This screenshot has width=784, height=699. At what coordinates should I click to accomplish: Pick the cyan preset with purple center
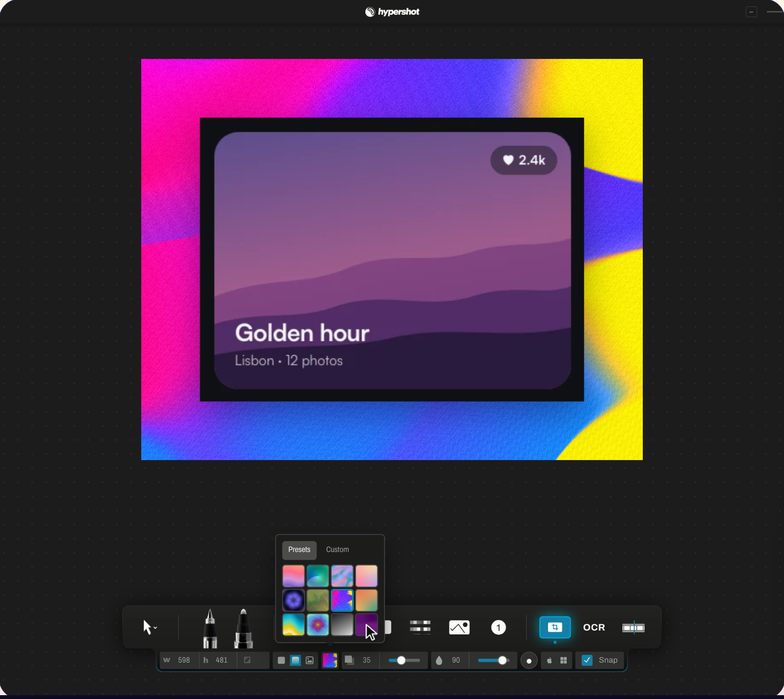318,625
